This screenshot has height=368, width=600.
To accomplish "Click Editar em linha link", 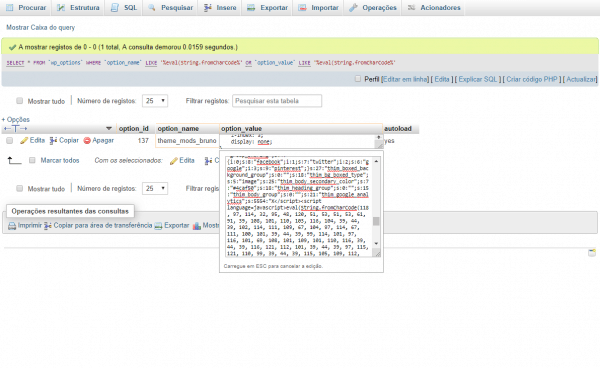I will tap(405, 79).
